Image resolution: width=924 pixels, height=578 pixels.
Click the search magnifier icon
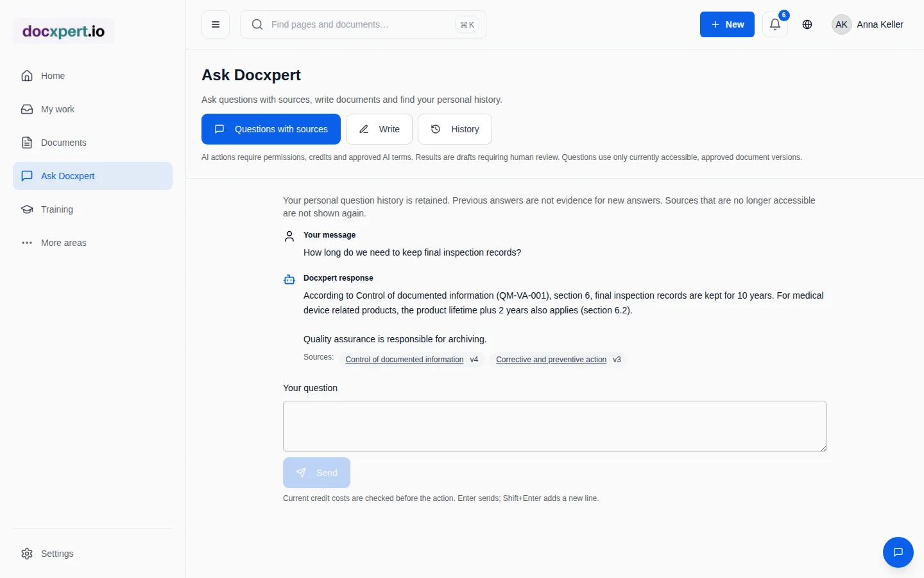click(x=257, y=24)
